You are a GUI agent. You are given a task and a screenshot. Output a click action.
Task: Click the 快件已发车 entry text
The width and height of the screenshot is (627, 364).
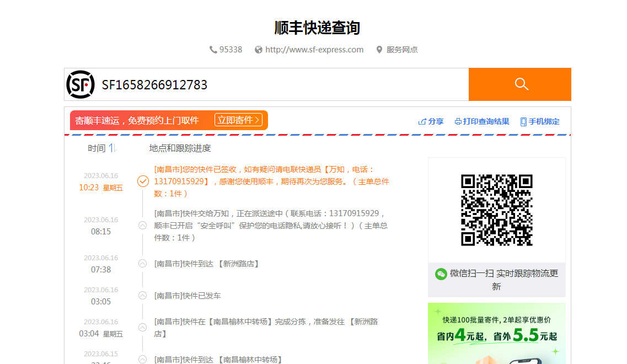click(x=187, y=296)
